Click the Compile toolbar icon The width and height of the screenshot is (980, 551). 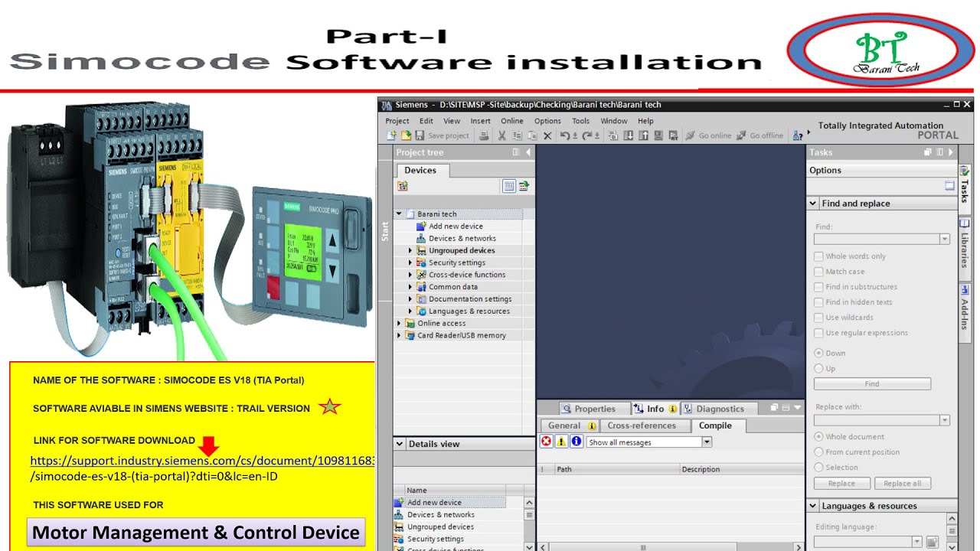[612, 135]
